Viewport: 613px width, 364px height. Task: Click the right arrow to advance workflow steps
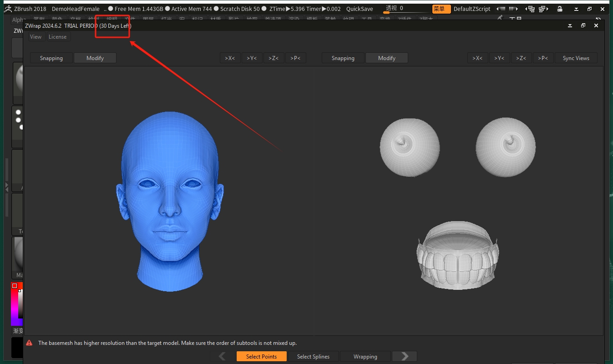click(404, 356)
